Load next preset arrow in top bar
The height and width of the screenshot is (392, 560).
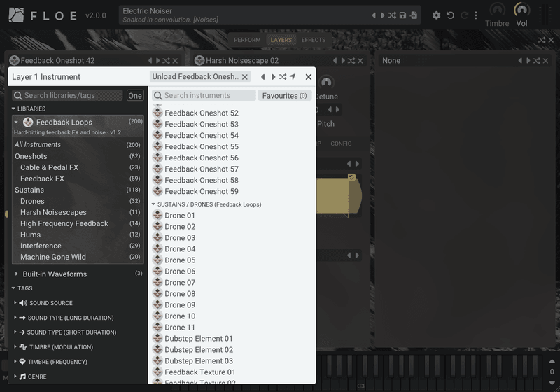click(382, 15)
